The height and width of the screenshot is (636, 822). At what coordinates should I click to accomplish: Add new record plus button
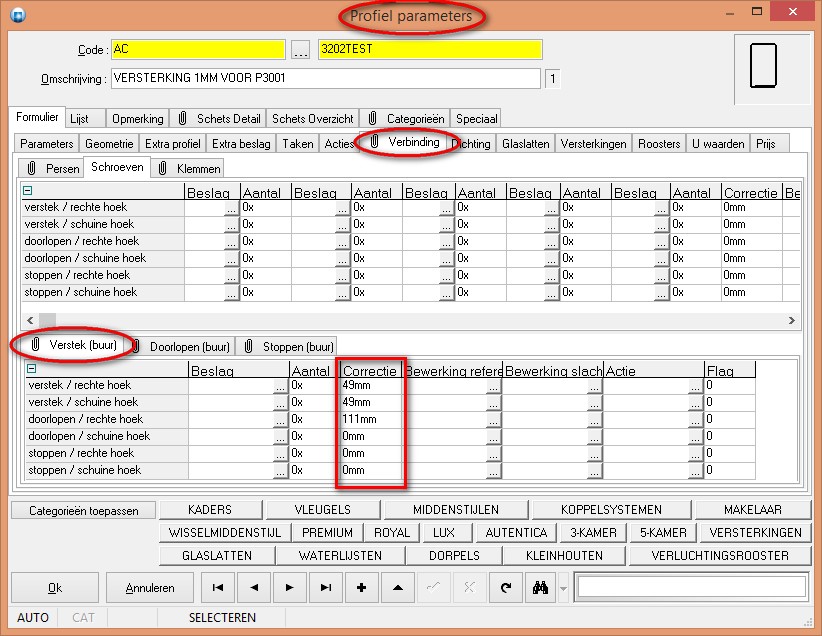[x=361, y=588]
